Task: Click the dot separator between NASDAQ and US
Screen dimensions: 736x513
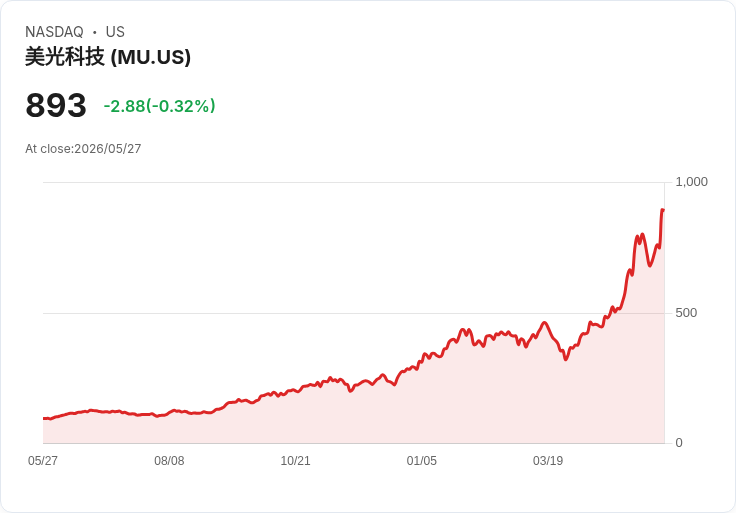Action: coord(95,32)
